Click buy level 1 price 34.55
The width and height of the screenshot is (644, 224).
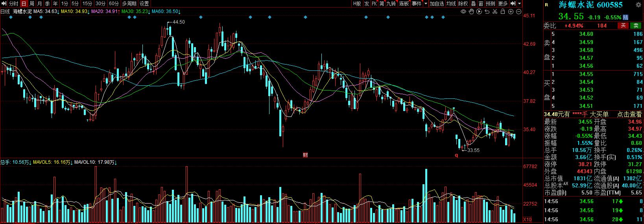tap(586, 74)
